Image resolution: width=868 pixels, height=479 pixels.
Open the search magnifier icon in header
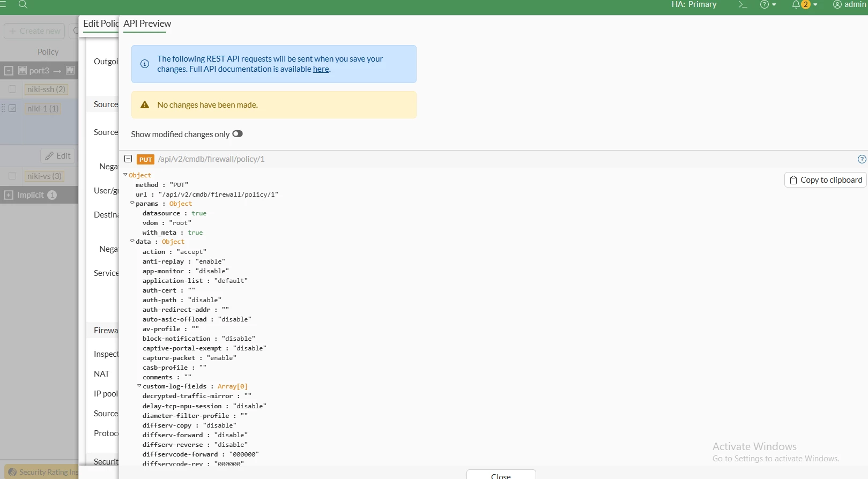23,4
